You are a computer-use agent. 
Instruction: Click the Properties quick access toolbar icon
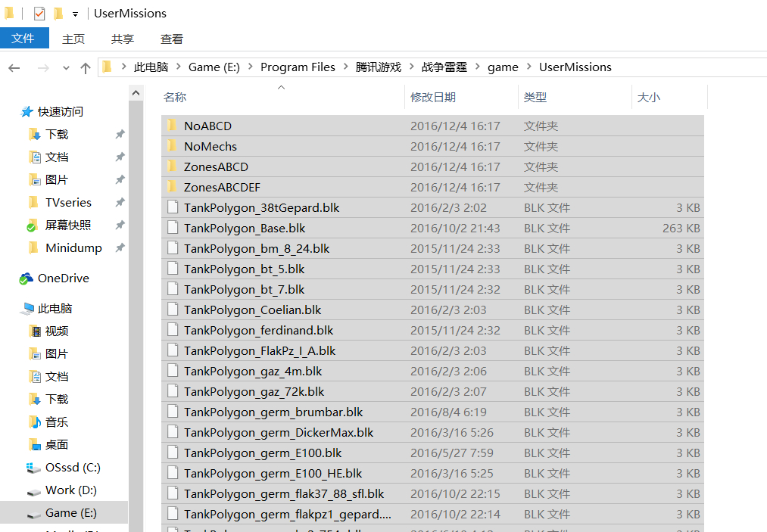pyautogui.click(x=39, y=13)
